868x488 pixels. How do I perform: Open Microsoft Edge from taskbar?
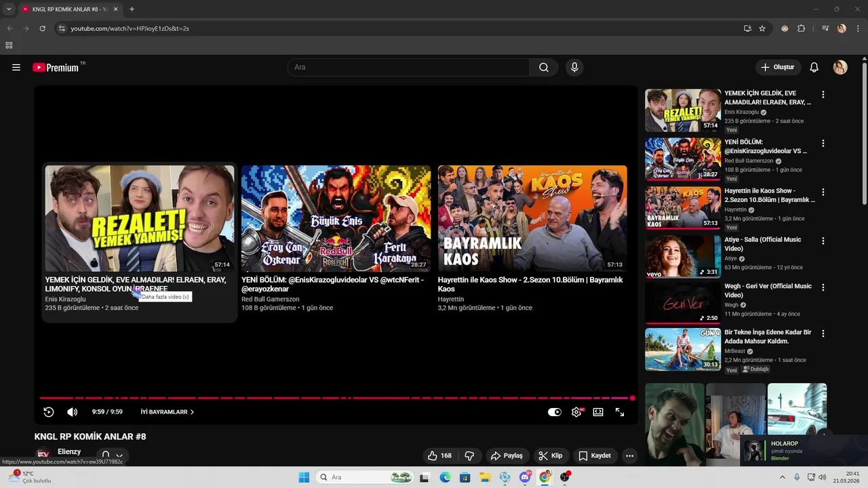(445, 477)
